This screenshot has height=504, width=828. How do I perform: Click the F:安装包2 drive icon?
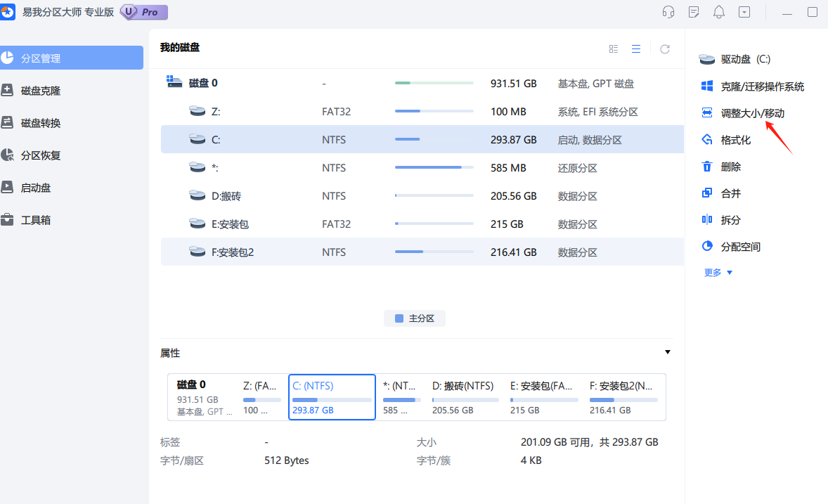[197, 251]
